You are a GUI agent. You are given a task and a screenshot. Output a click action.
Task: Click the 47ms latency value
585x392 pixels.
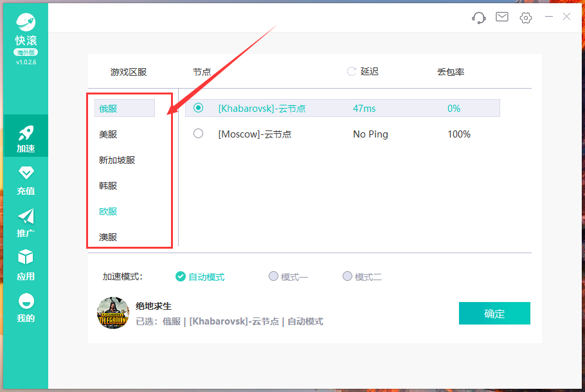click(364, 109)
